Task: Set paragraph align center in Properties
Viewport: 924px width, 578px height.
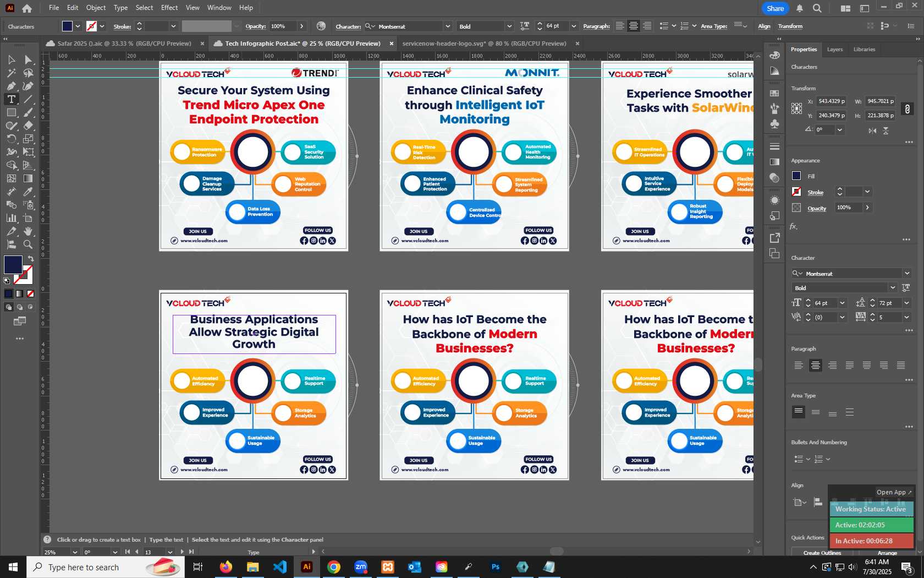Action: point(816,366)
